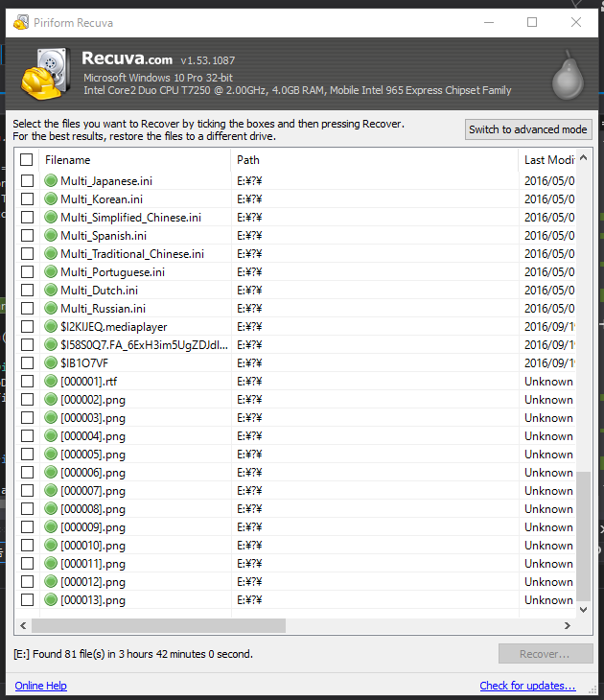
Task: Tick the checkbox for [000001].rtf
Action: point(27,381)
